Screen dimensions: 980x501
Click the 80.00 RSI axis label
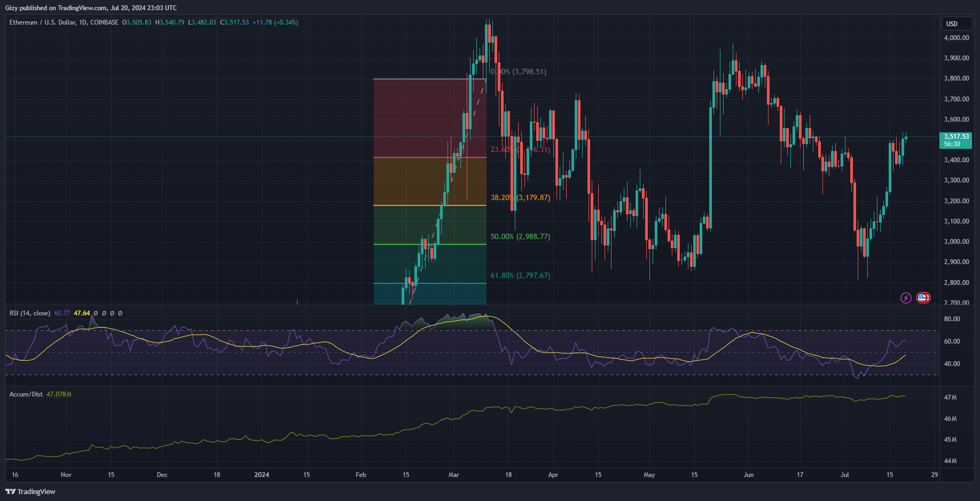pos(952,319)
